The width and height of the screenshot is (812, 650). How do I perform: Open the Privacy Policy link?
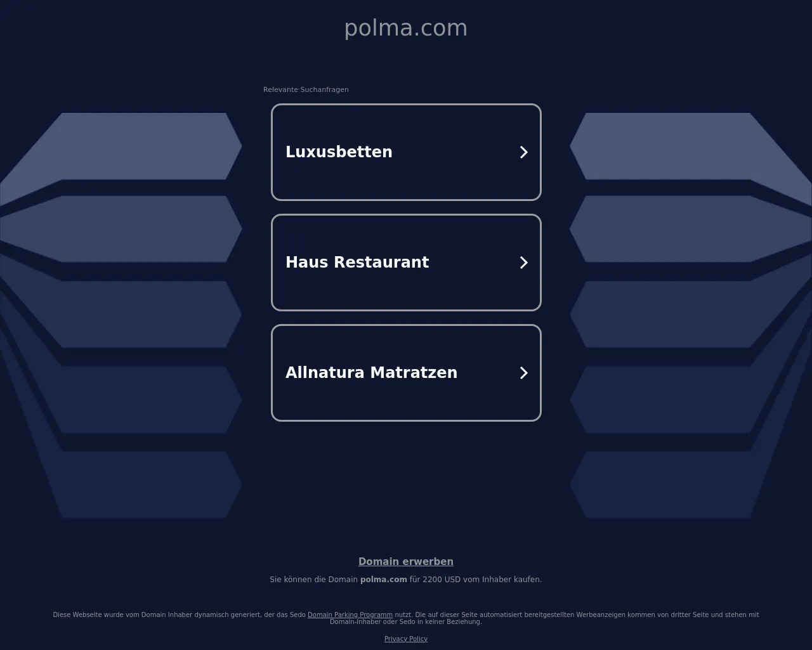pyautogui.click(x=406, y=639)
